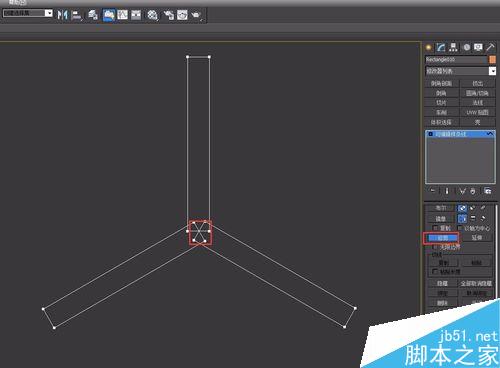Click the Align tool icon

click(x=77, y=15)
